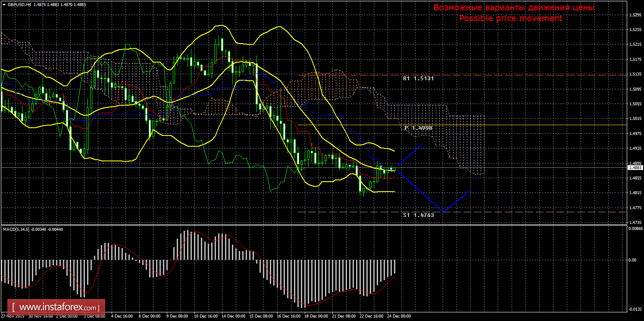The image size is (644, 321).
Task: Click the MACD(5,34,5) indicator label
Action: pyautogui.click(x=16, y=229)
